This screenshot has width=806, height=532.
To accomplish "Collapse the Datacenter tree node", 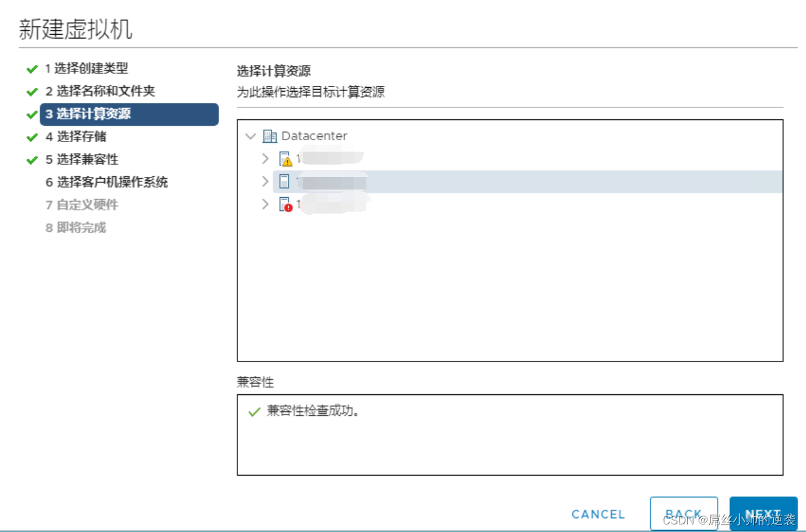I will (x=251, y=135).
